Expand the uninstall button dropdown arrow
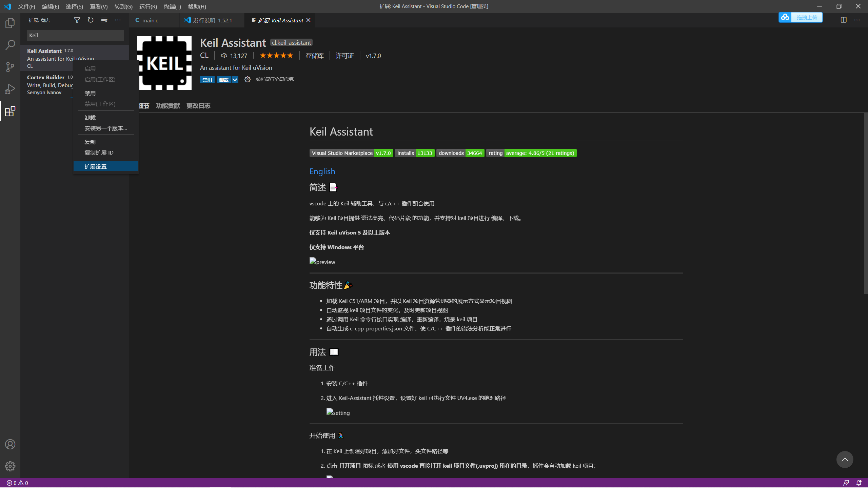 [x=235, y=80]
